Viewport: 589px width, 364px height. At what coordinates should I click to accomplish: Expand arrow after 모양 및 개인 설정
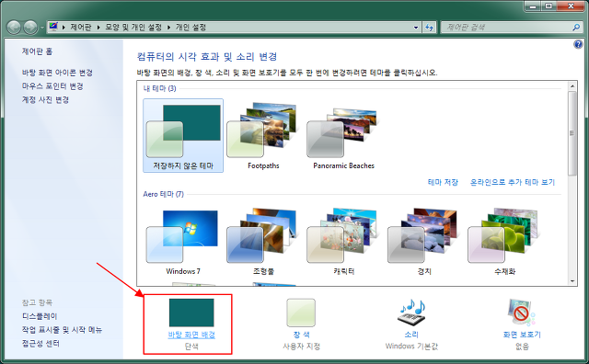pyautogui.click(x=168, y=28)
